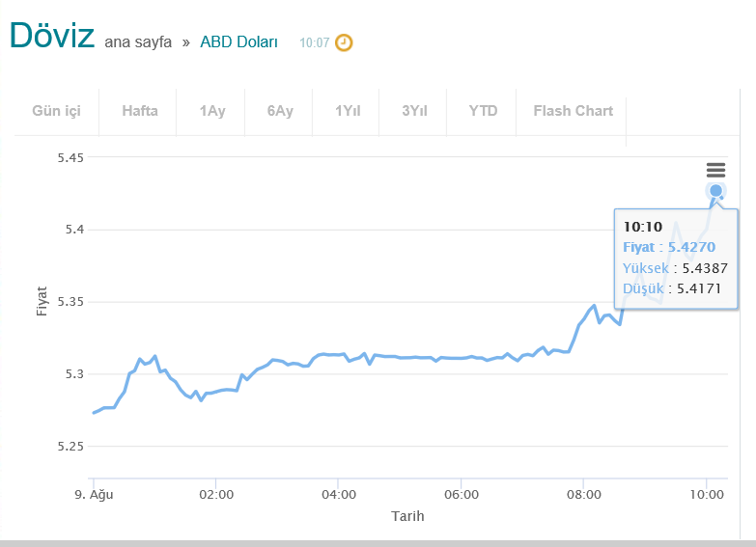Open the ABD Doları breadcrumb link
The width and height of the screenshot is (756, 547).
coord(238,42)
